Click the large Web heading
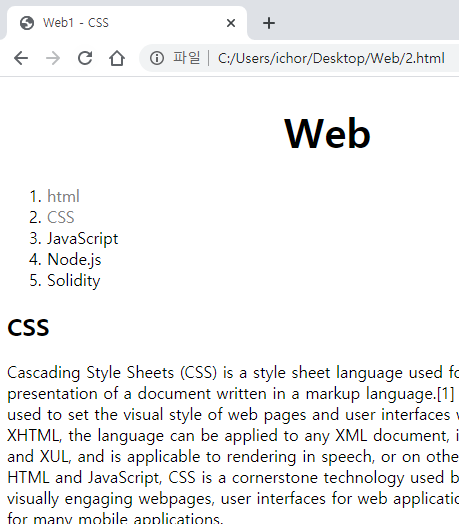The image size is (459, 524). click(327, 133)
